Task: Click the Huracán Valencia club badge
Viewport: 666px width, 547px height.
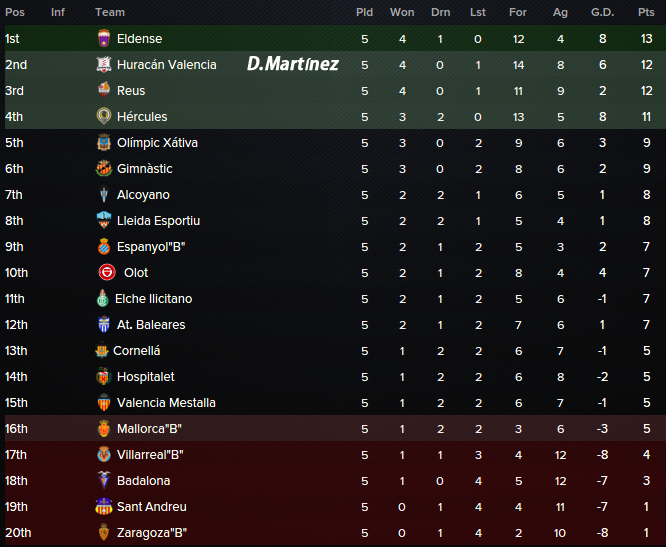Action: [104, 65]
